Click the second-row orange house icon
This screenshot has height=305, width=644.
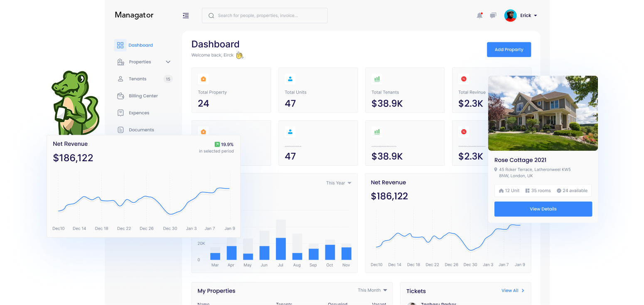[203, 132]
